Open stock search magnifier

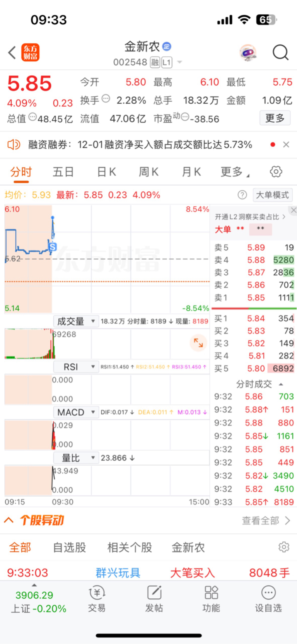(x=280, y=52)
